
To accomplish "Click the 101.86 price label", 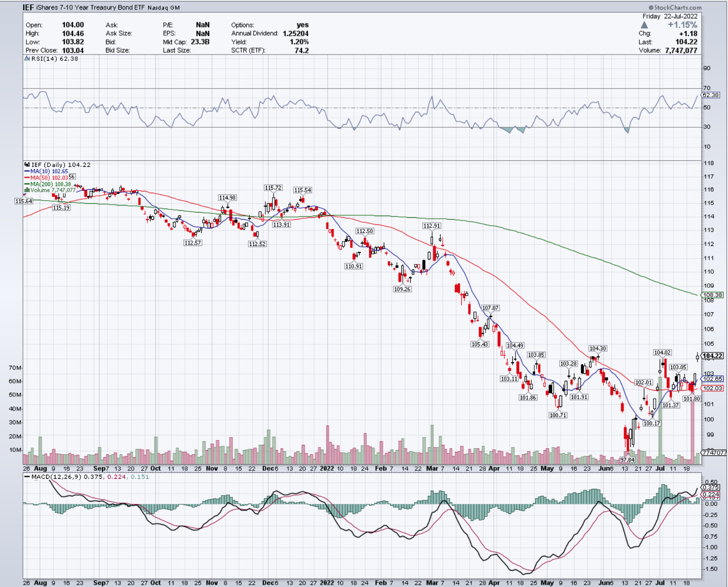I will (x=528, y=397).
